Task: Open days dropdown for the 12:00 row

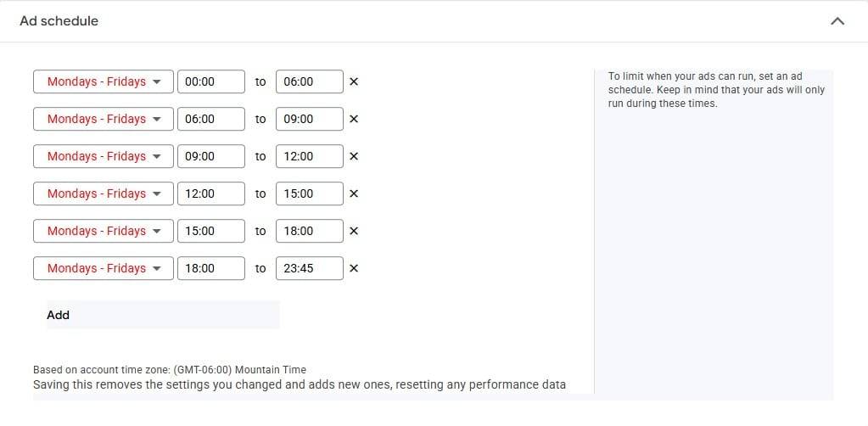Action: tap(104, 194)
